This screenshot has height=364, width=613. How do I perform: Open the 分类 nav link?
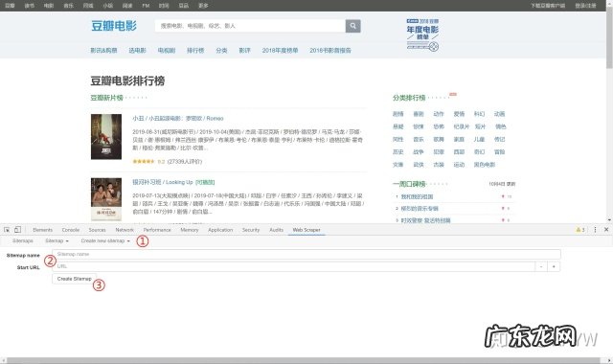[221, 51]
